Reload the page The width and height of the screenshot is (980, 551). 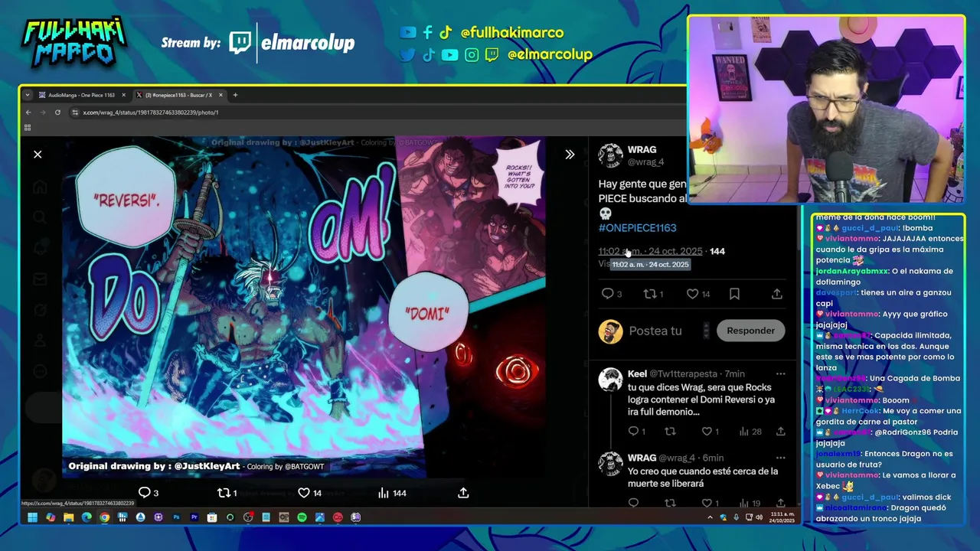pos(57,112)
